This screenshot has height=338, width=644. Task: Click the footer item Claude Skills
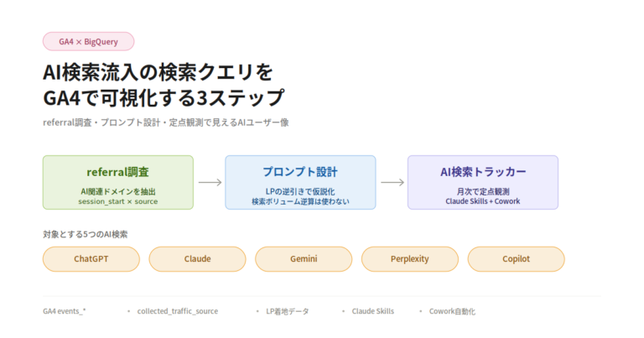[373, 311]
